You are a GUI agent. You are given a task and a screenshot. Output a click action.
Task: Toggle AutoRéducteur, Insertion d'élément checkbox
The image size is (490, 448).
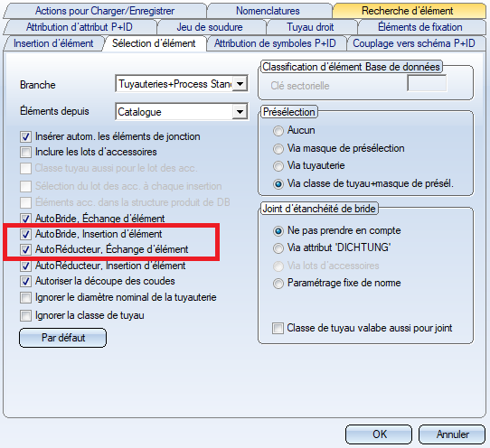pyautogui.click(x=25, y=266)
